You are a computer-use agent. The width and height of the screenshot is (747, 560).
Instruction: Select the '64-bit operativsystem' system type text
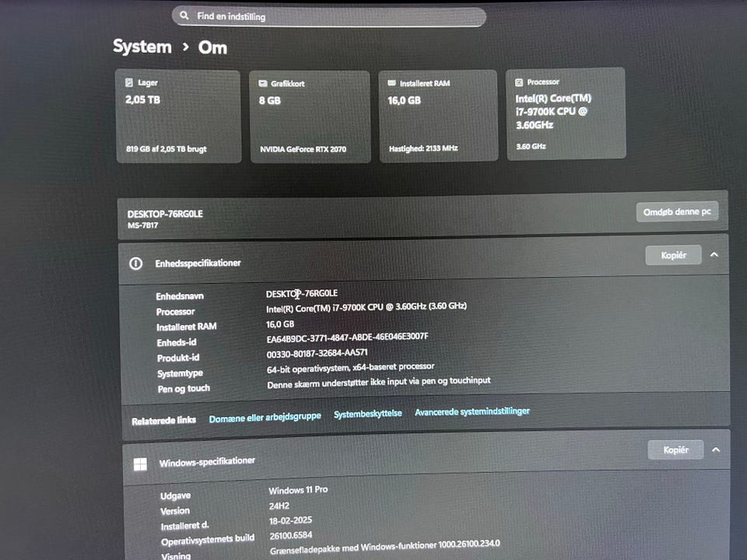tap(350, 368)
